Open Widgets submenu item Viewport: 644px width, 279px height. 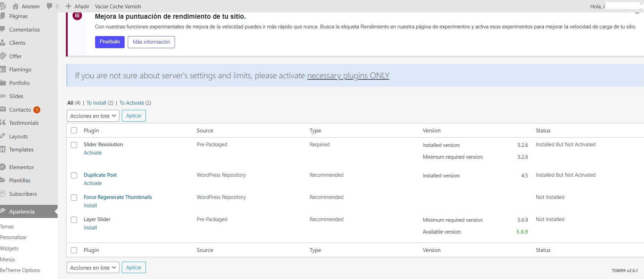pyautogui.click(x=9, y=249)
